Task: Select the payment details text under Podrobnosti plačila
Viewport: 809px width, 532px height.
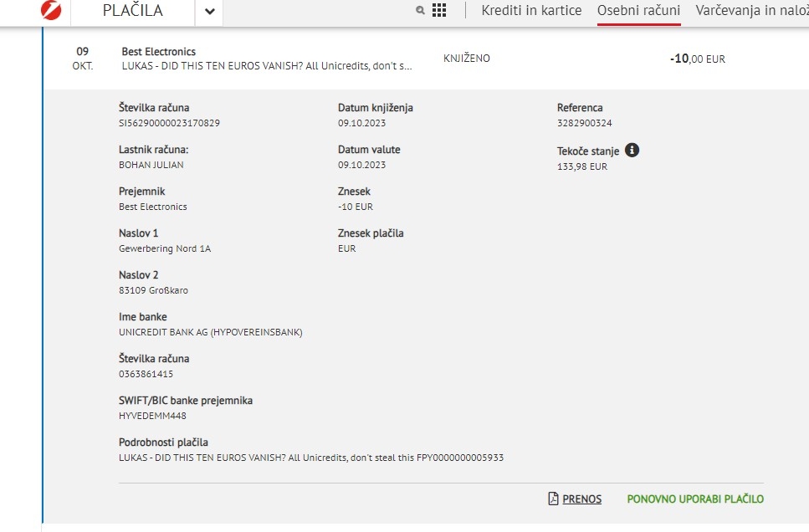Action: tap(311, 458)
